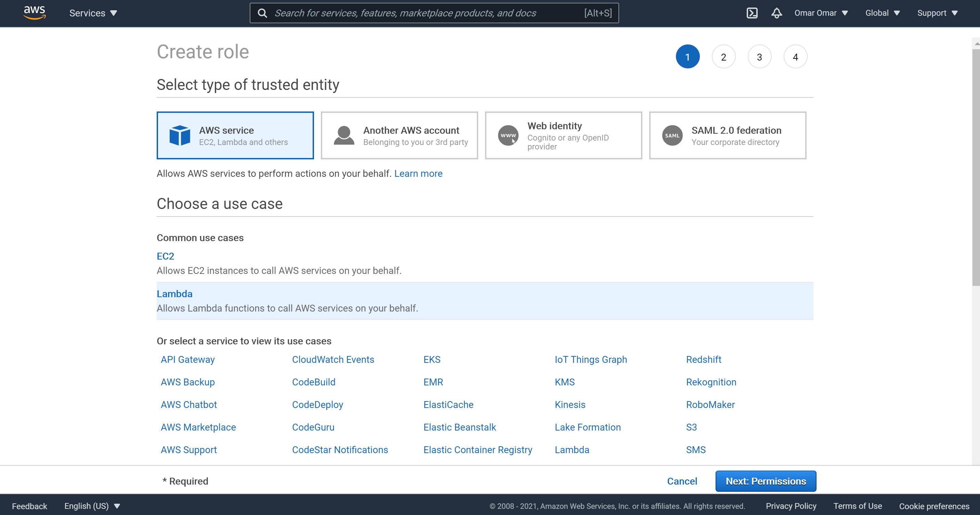Image resolution: width=980 pixels, height=515 pixels.
Task: Open the Global region dropdown
Action: [883, 13]
